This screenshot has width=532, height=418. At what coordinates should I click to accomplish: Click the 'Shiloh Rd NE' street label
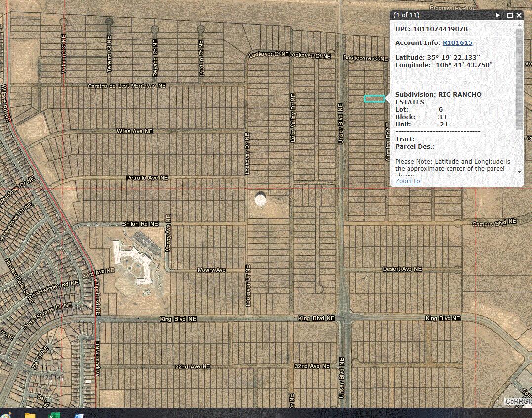(140, 224)
